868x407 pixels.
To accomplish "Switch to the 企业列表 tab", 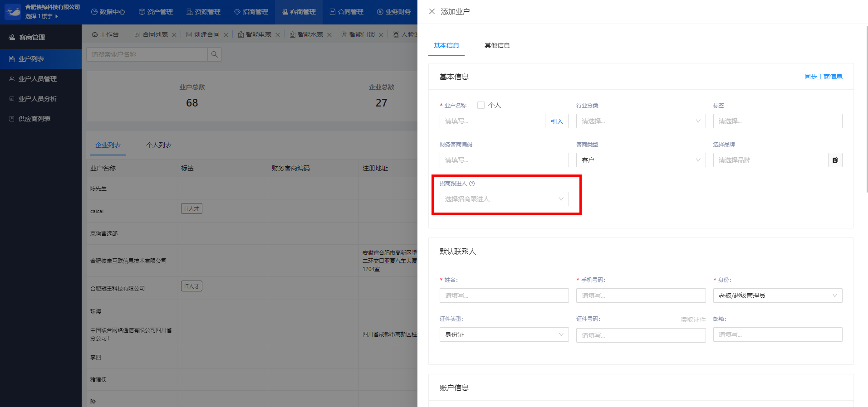I will coord(108,145).
